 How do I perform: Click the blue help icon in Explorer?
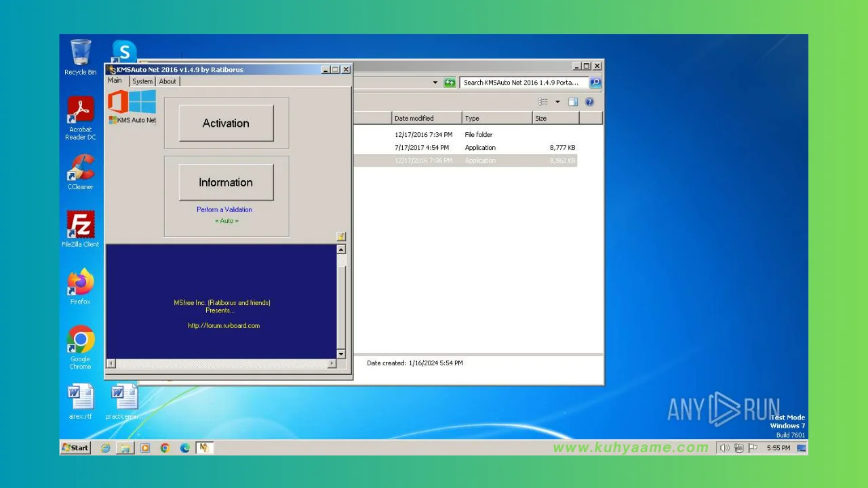point(589,102)
